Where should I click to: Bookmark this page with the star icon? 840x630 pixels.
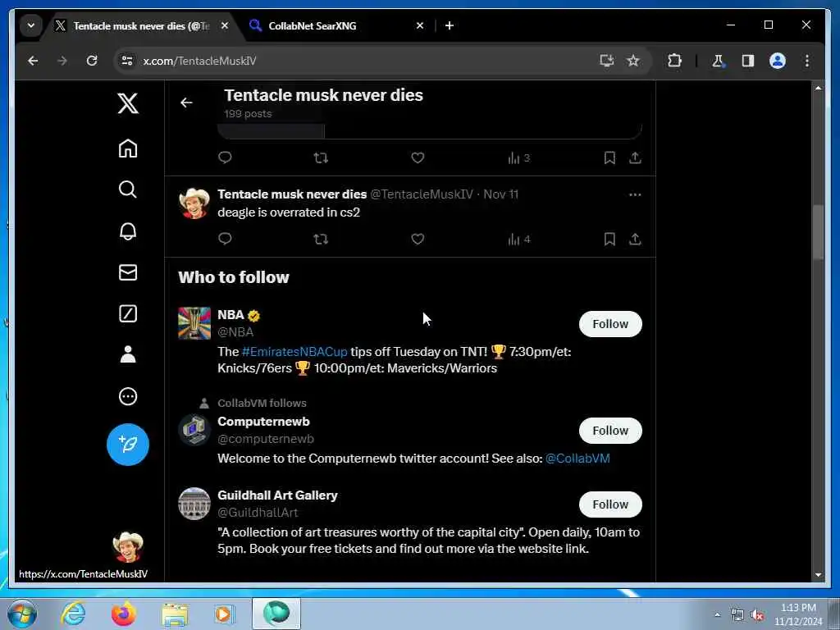[633, 61]
